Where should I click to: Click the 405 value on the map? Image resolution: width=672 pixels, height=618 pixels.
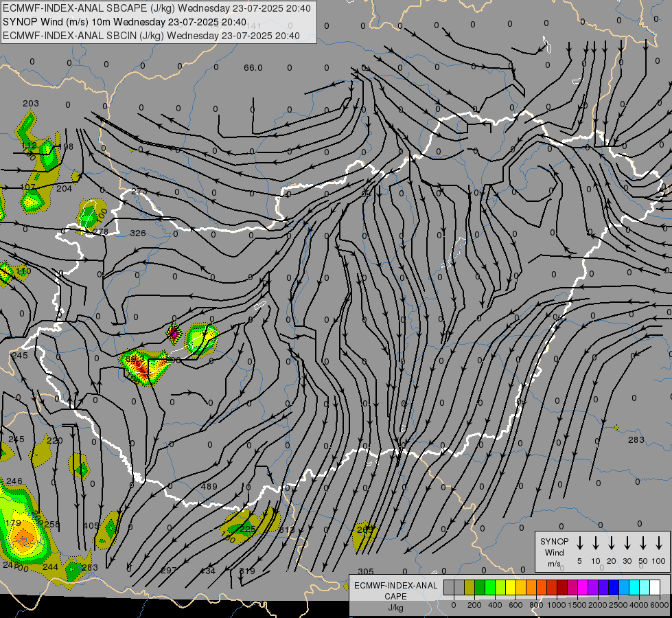pos(91,526)
